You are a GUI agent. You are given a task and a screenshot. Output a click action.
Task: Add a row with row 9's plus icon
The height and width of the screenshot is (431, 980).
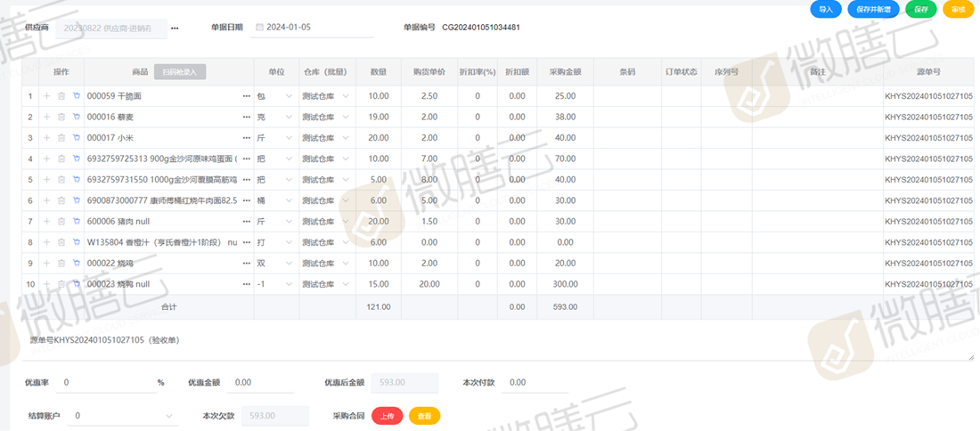46,264
